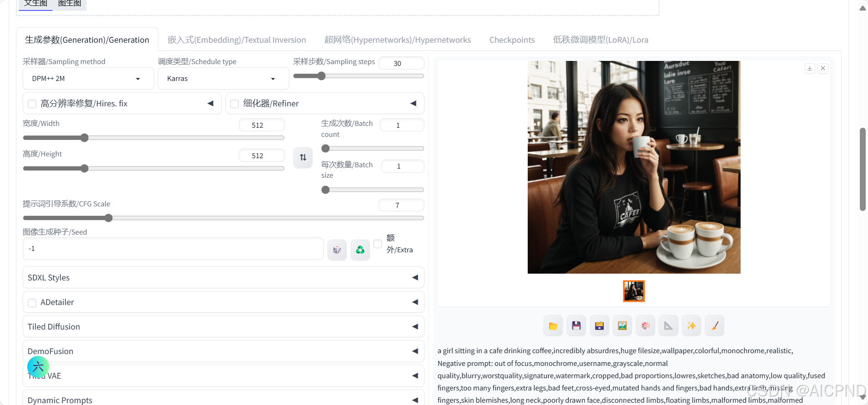Enable the Refiner checkbox
Screen dimensions: 868x405
coord(235,104)
